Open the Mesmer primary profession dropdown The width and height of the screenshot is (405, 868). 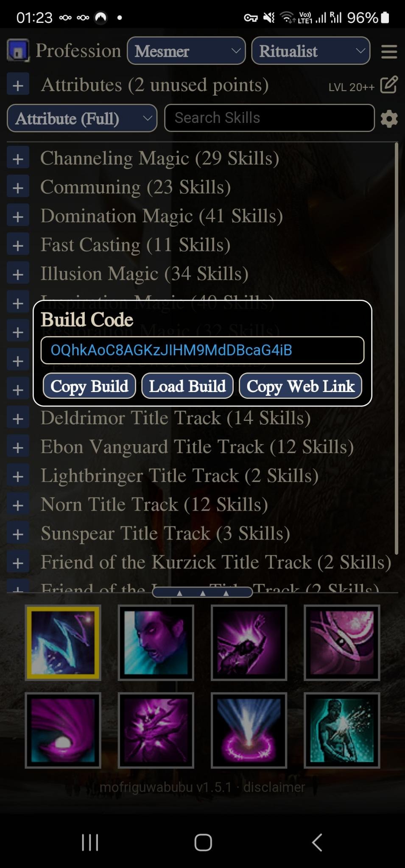click(186, 51)
